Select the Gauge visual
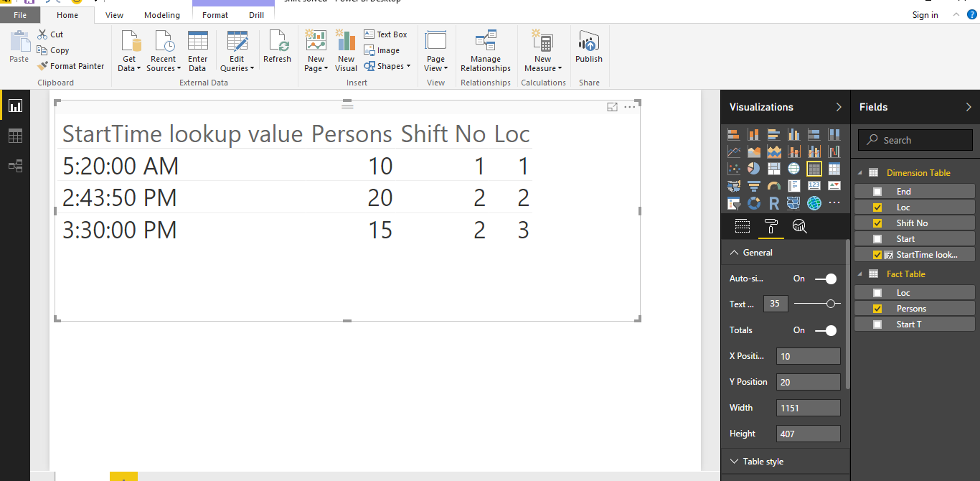The width and height of the screenshot is (980, 481). point(773,186)
